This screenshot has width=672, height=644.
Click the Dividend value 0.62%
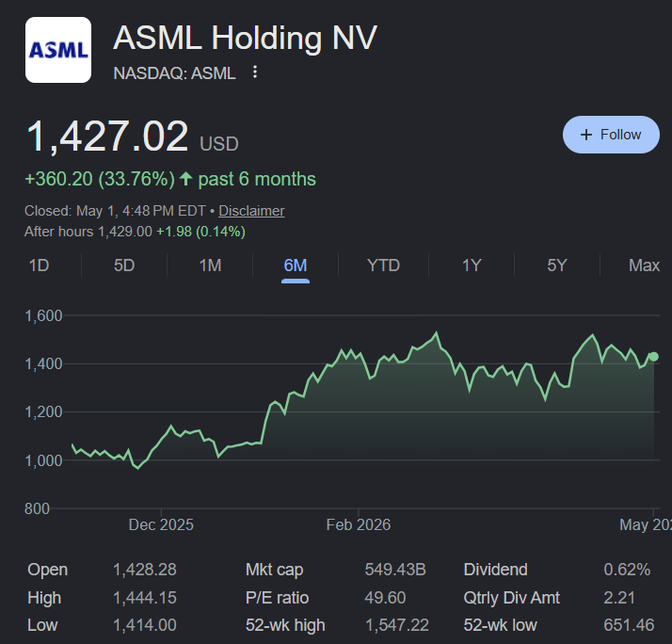tap(627, 570)
